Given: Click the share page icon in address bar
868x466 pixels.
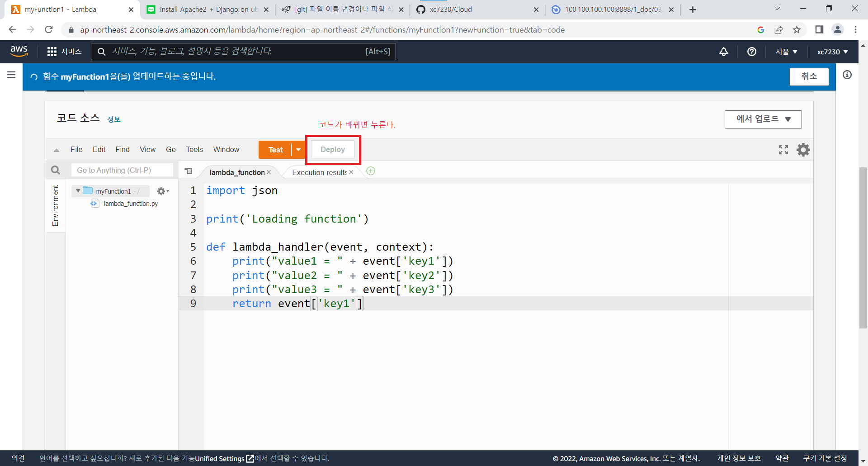Looking at the screenshot, I should pyautogui.click(x=778, y=29).
